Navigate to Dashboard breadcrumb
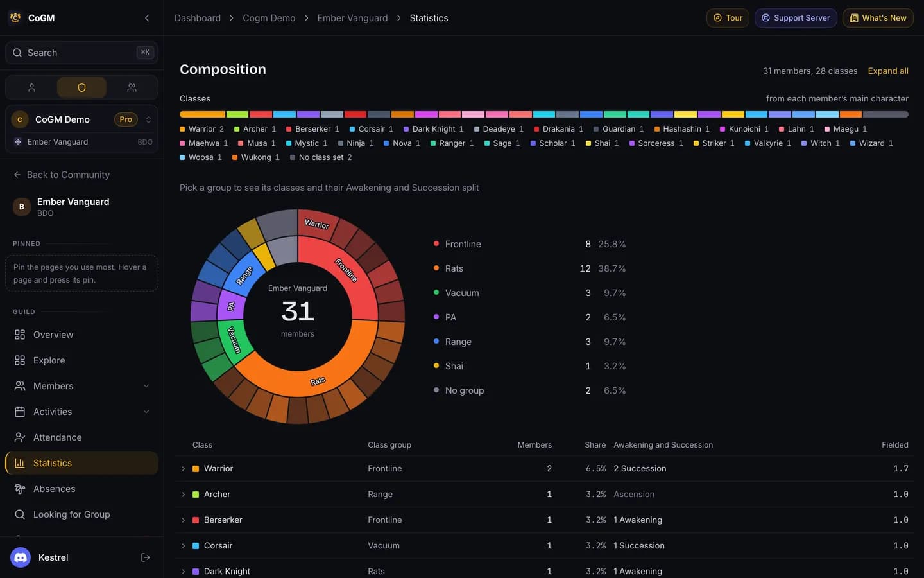The image size is (924, 578). pos(198,18)
